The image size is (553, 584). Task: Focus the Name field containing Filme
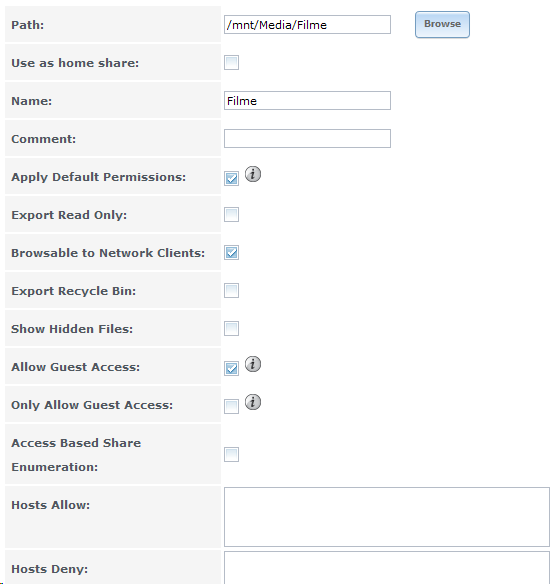point(307,101)
